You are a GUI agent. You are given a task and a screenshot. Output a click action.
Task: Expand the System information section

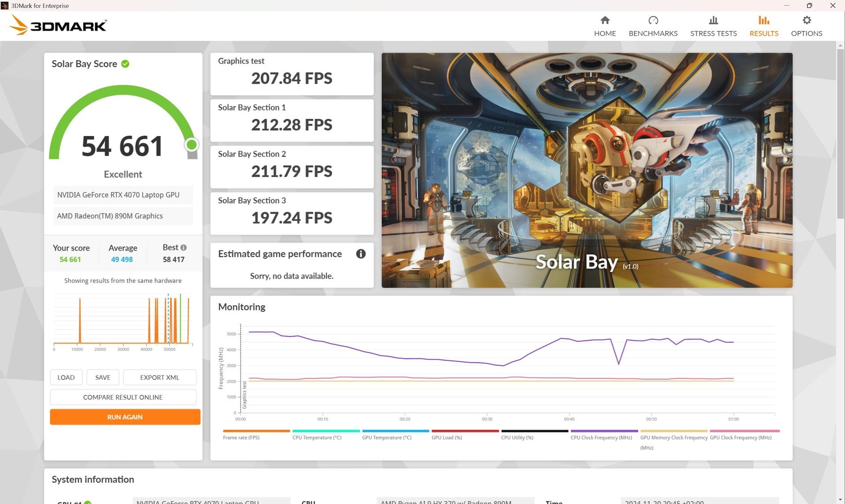(x=92, y=479)
